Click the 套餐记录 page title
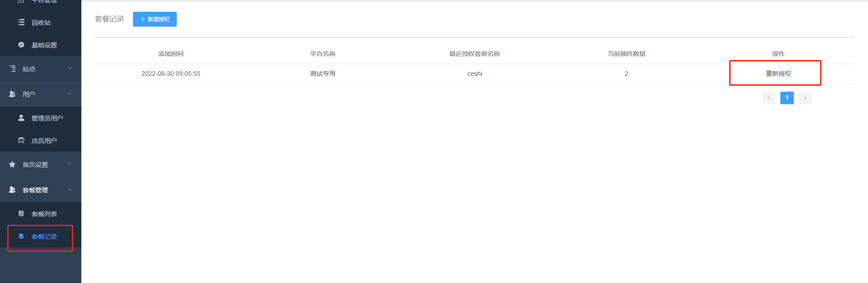 [x=109, y=19]
